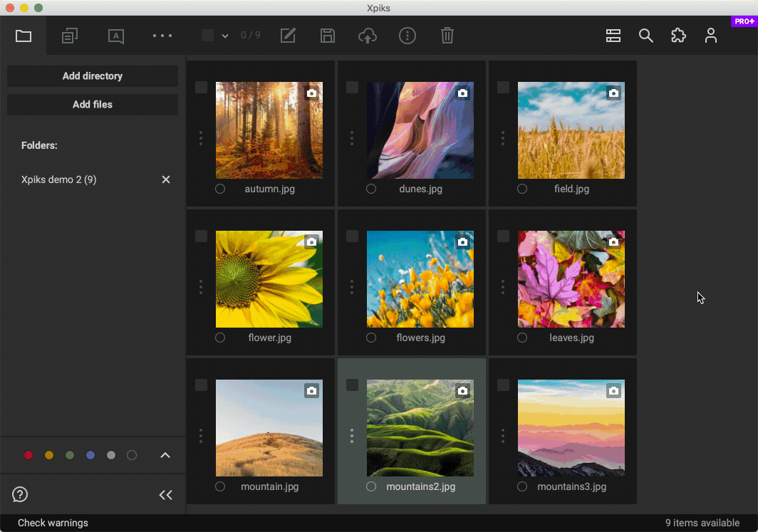This screenshot has height=532, width=758.
Task: Open search using the magnifier icon
Action: coord(646,36)
